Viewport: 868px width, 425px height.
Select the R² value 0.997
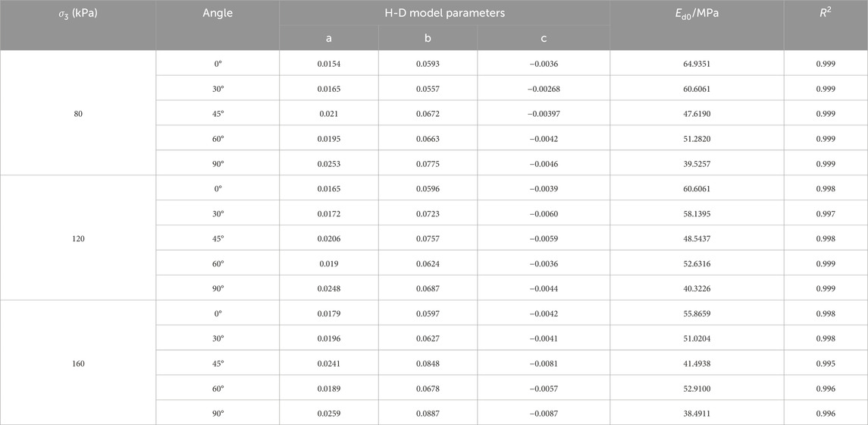[x=826, y=213]
